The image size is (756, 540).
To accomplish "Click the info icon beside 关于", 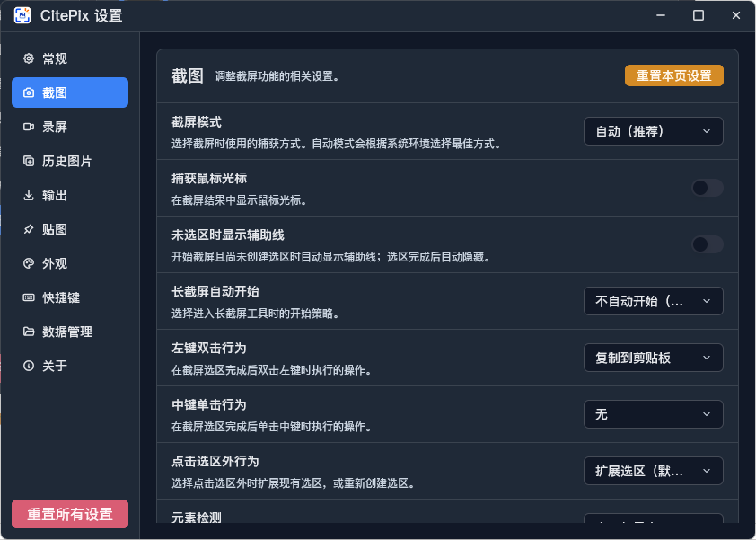I will [x=29, y=366].
